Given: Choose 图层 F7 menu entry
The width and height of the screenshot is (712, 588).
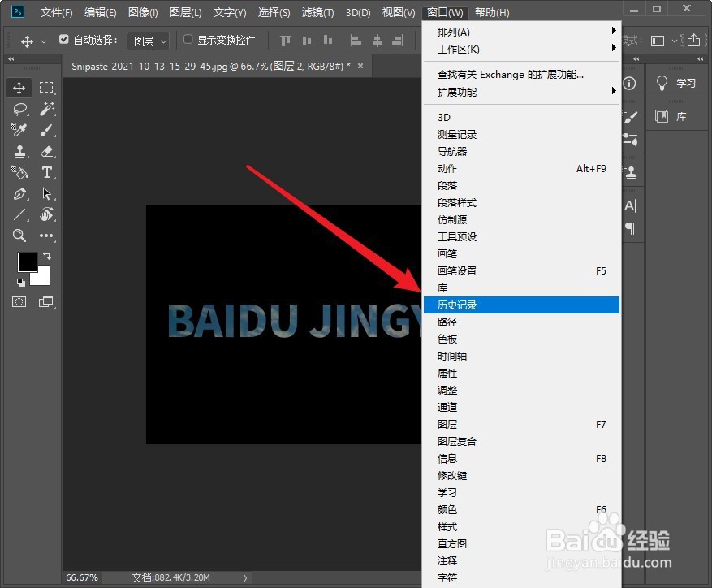Looking at the screenshot, I should click(x=521, y=425).
